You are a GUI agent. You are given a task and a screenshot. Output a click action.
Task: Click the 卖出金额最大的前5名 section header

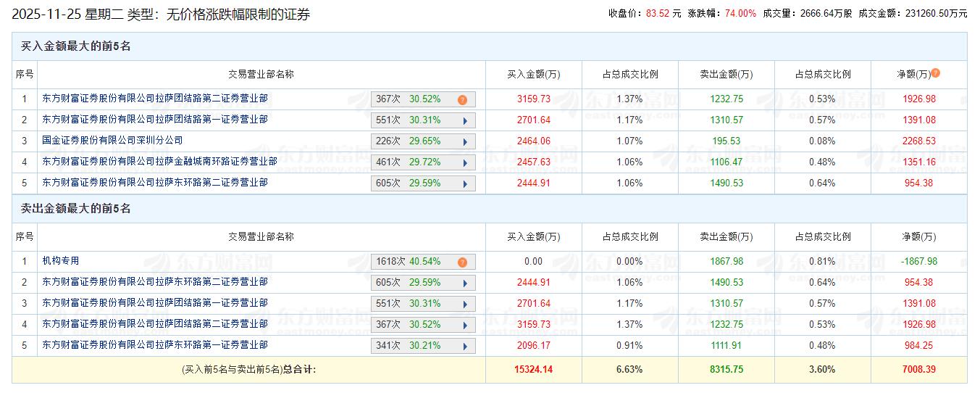pos(75,209)
